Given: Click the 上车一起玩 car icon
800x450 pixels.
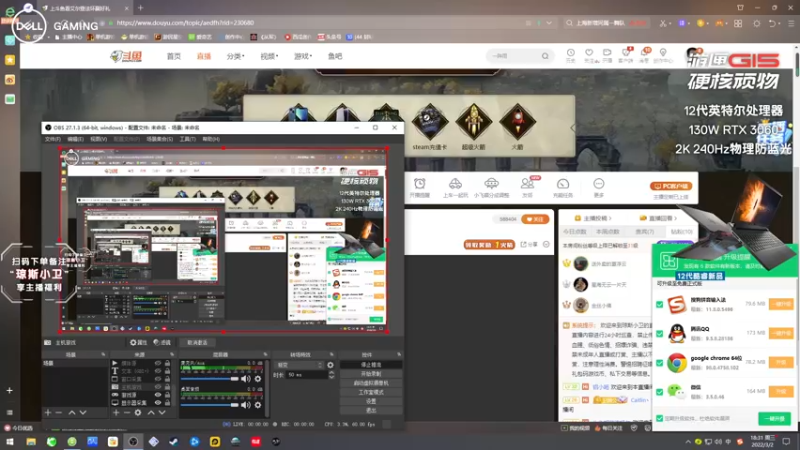Looking at the screenshot, I should [455, 184].
